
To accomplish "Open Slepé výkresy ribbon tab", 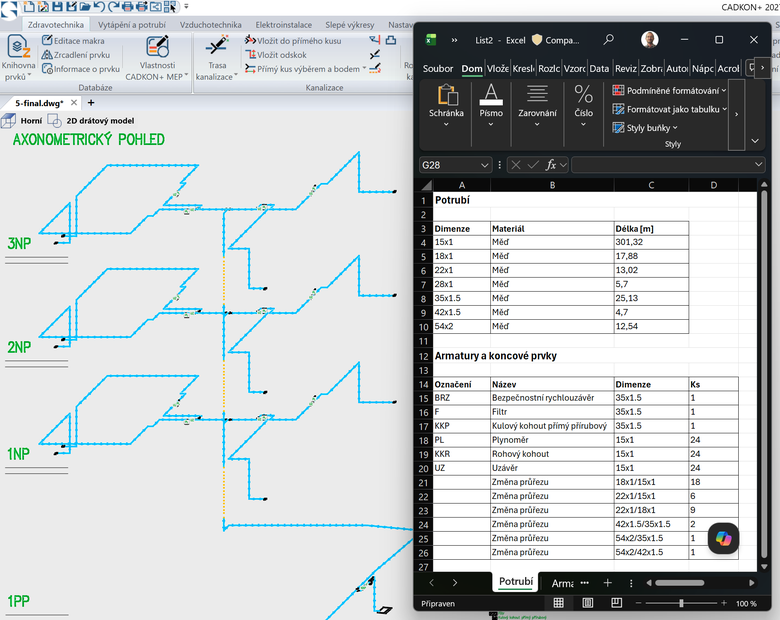I will [x=349, y=25].
